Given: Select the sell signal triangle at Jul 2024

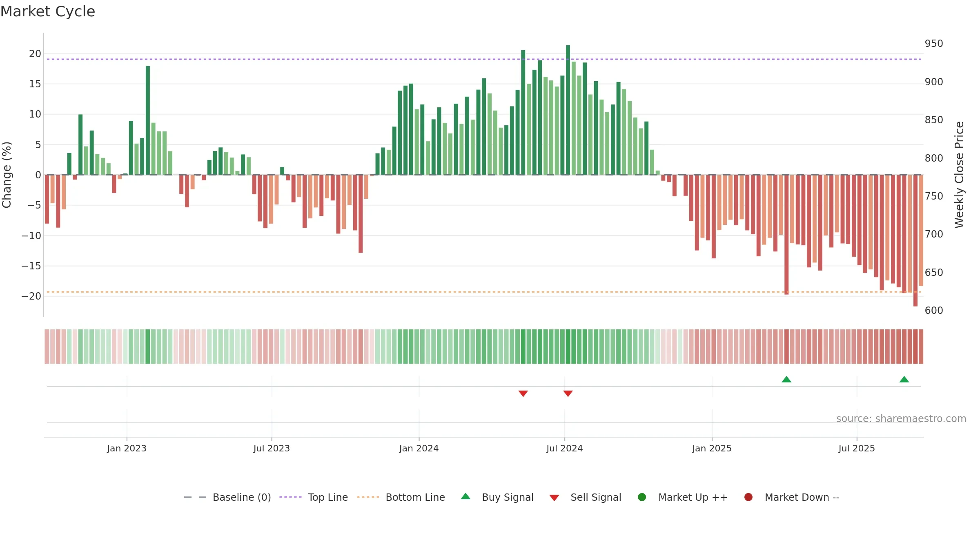Looking at the screenshot, I should pos(568,393).
